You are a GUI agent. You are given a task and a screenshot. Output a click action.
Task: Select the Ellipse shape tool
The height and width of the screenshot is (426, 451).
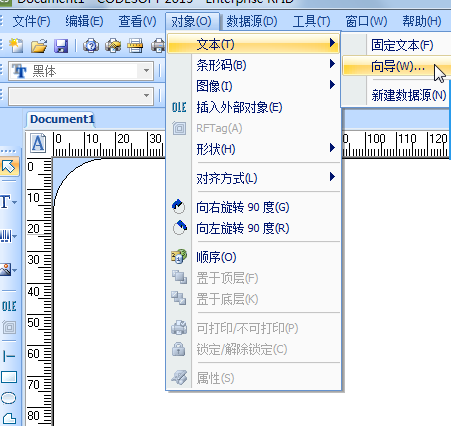tap(9, 398)
